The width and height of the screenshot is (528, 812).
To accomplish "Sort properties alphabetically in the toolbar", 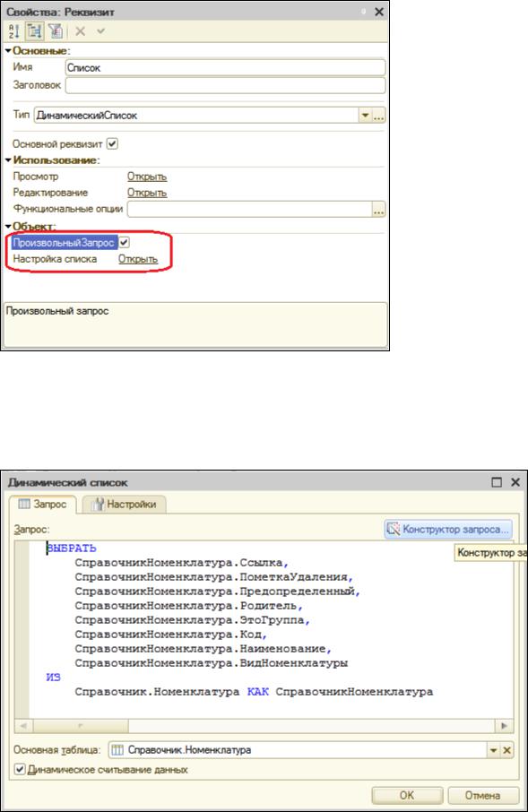I will click(14, 31).
